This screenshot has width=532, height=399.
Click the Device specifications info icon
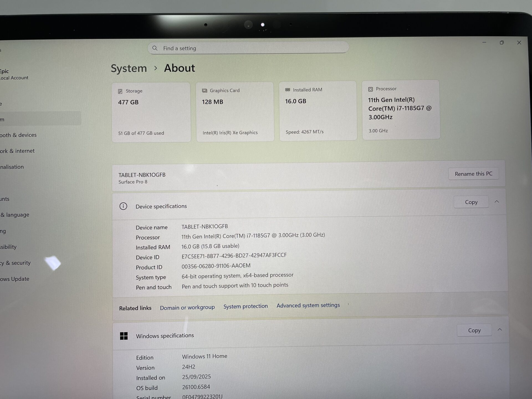coord(123,206)
